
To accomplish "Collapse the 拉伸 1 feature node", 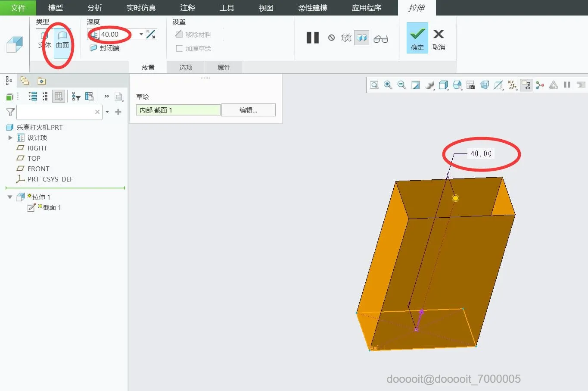I will (x=10, y=197).
